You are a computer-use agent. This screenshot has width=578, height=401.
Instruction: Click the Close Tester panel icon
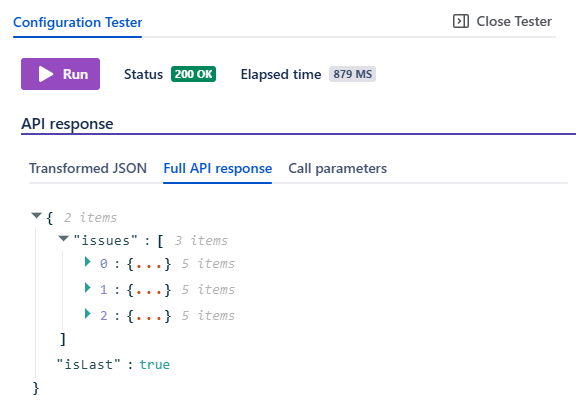coord(461,21)
